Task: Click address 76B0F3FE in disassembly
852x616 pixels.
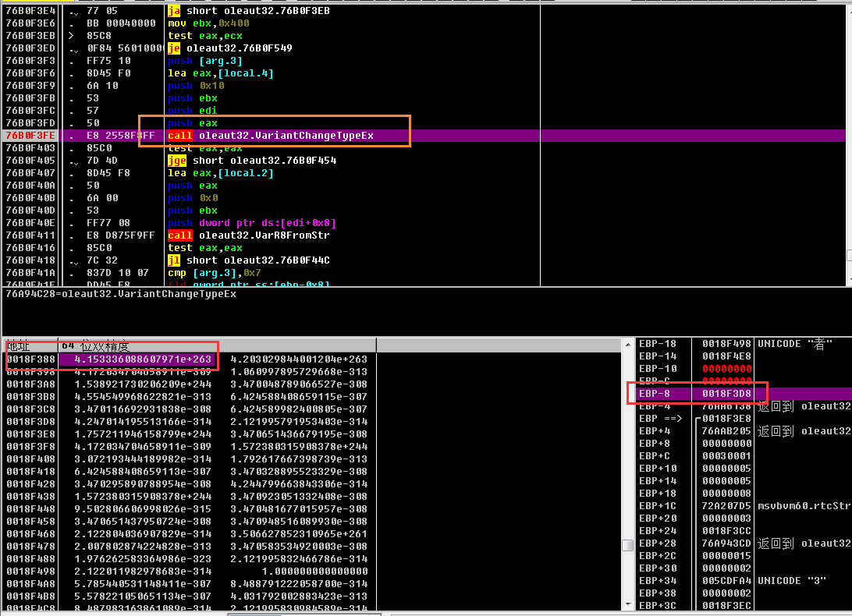Action: tap(30, 135)
